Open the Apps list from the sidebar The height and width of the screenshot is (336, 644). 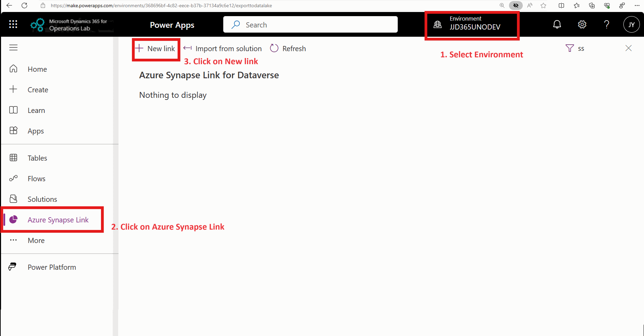pyautogui.click(x=35, y=131)
